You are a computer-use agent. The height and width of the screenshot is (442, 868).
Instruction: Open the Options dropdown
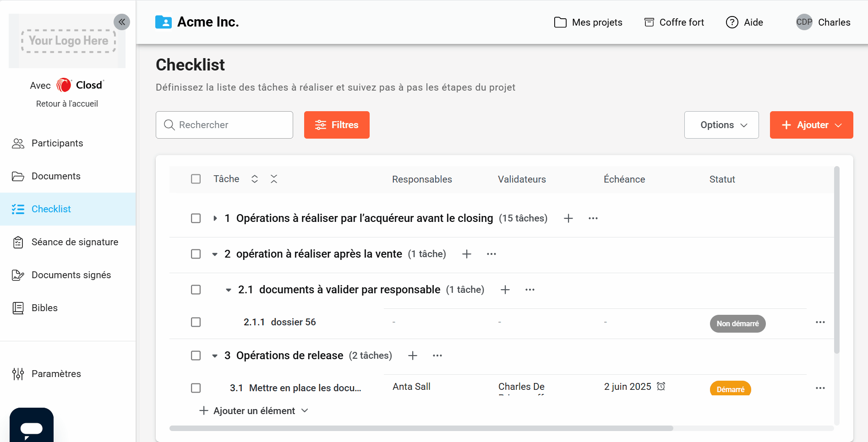[721, 125]
